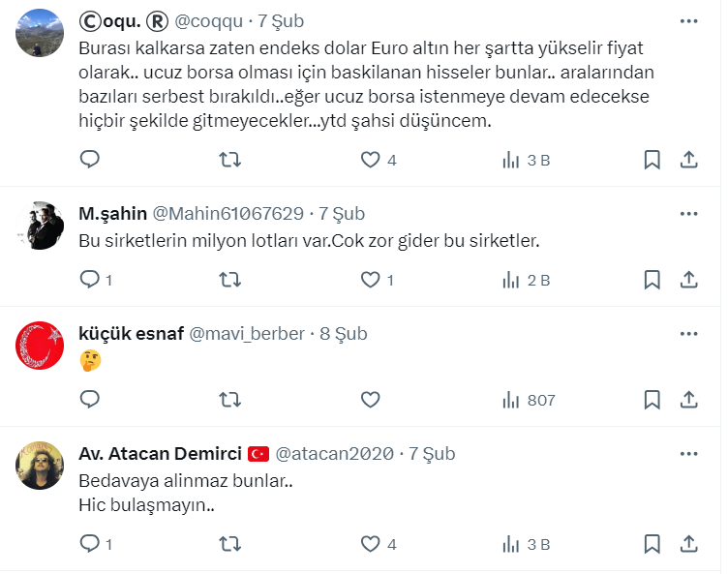Like M.şahin's tweet
Screen dimensions: 728x574
tap(370, 280)
